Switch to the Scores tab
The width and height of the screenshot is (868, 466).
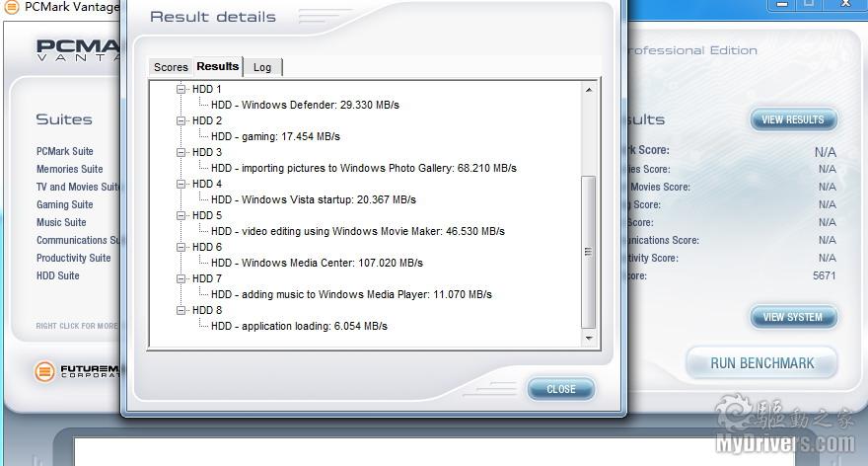(171, 67)
